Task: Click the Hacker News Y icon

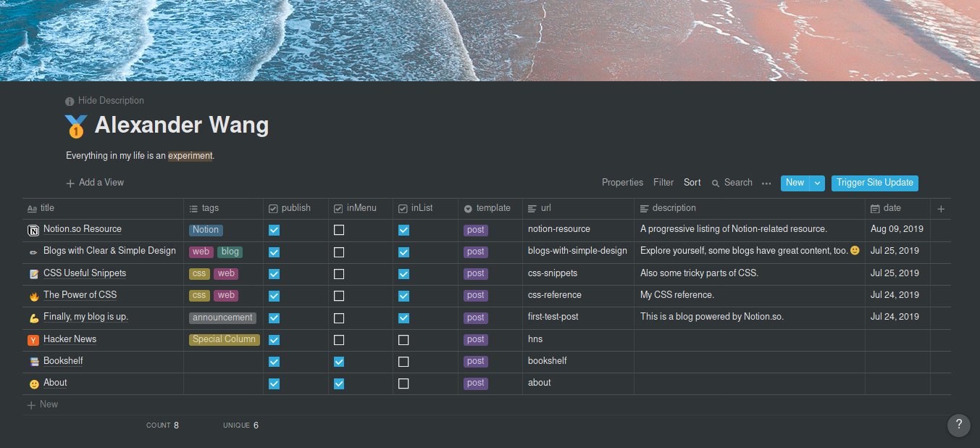Action: click(33, 340)
